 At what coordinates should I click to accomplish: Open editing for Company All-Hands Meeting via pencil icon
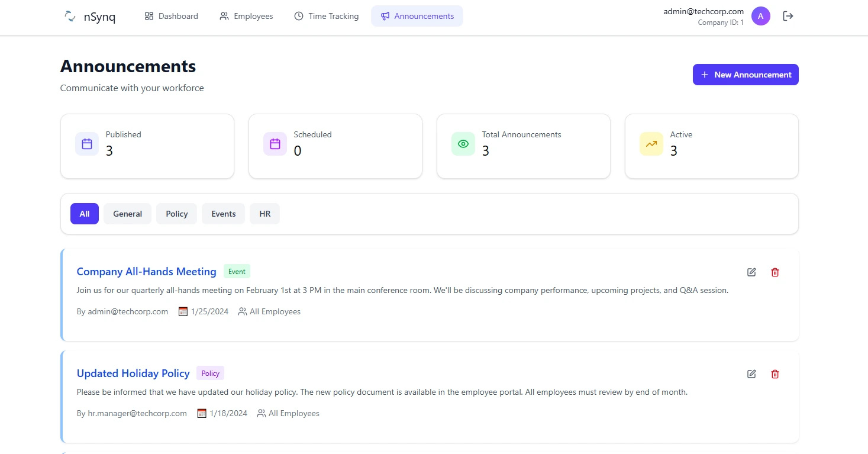click(x=751, y=272)
